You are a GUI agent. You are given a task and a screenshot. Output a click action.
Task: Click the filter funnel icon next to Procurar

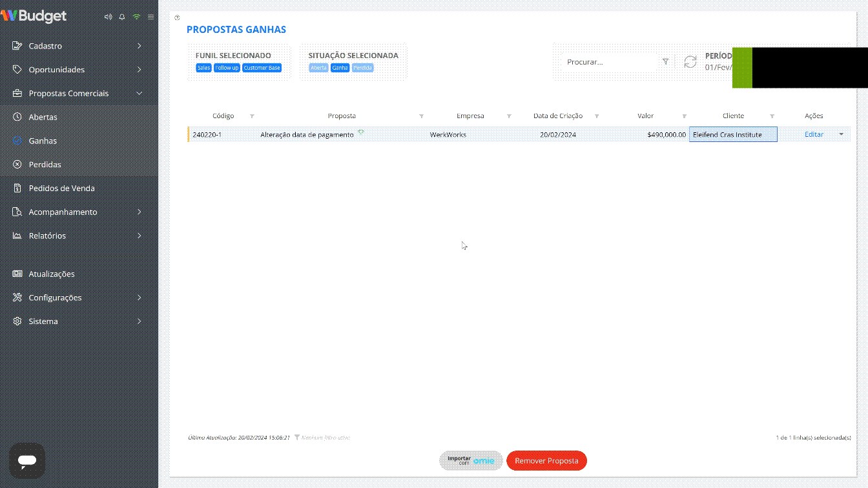pos(666,62)
